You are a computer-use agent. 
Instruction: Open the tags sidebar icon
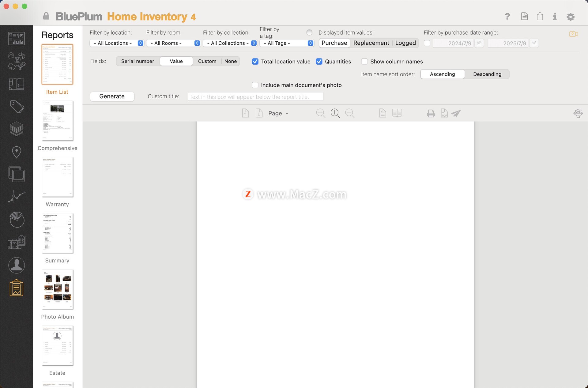[x=17, y=107]
